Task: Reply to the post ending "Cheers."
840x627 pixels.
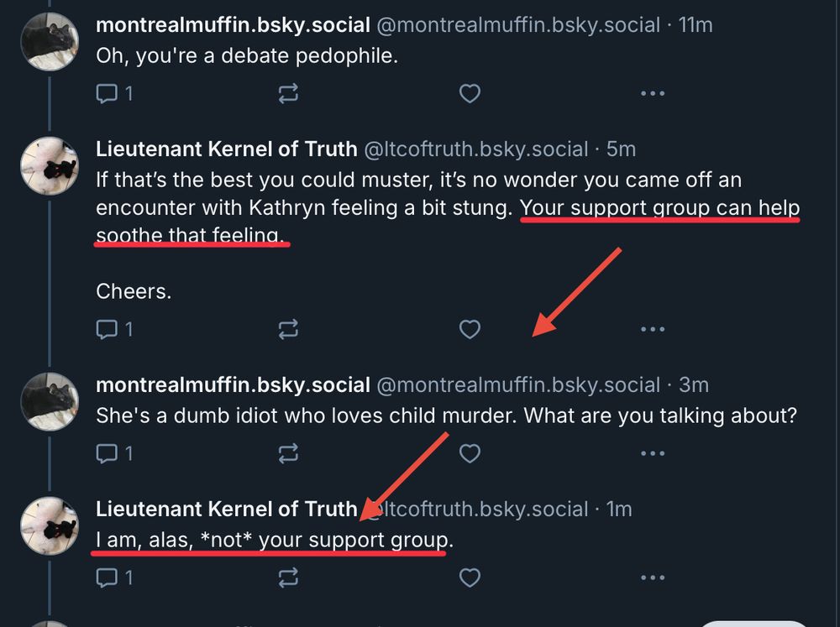Action: [x=107, y=330]
